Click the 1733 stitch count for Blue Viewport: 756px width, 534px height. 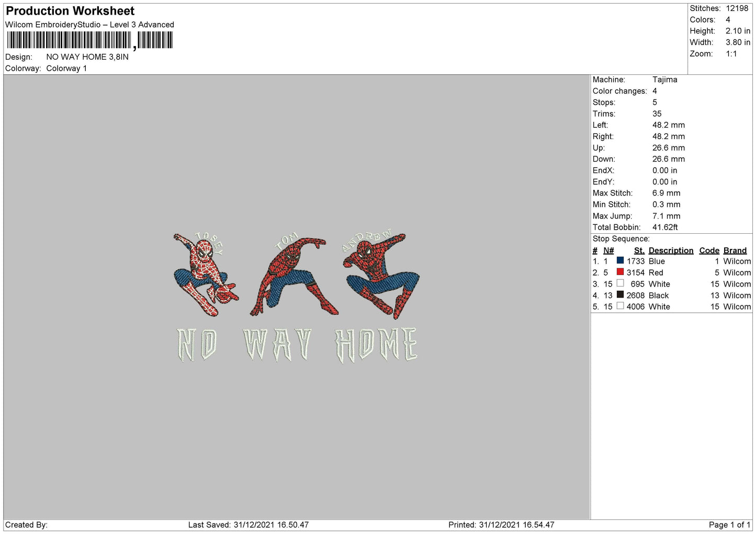pos(636,262)
